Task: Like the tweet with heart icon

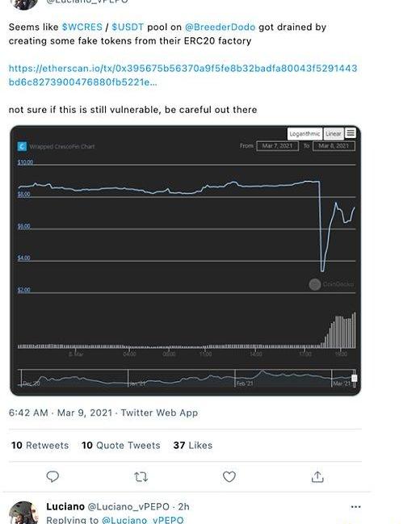Action: tap(229, 477)
